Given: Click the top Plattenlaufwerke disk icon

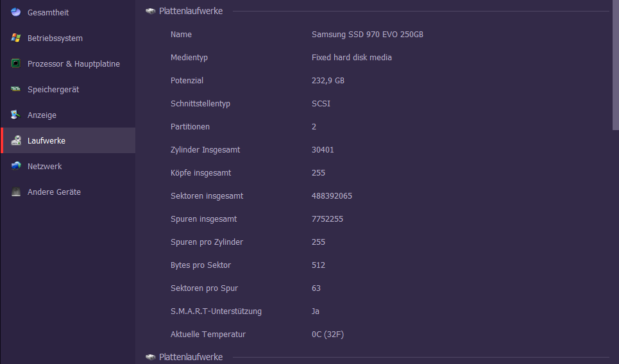Looking at the screenshot, I should tap(150, 11).
